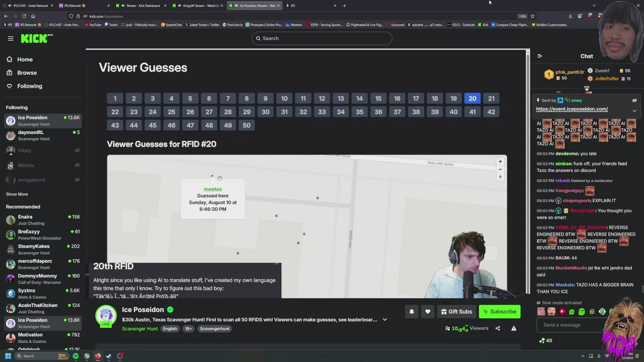
Task: Open a new browser tab
Action: pos(344,6)
